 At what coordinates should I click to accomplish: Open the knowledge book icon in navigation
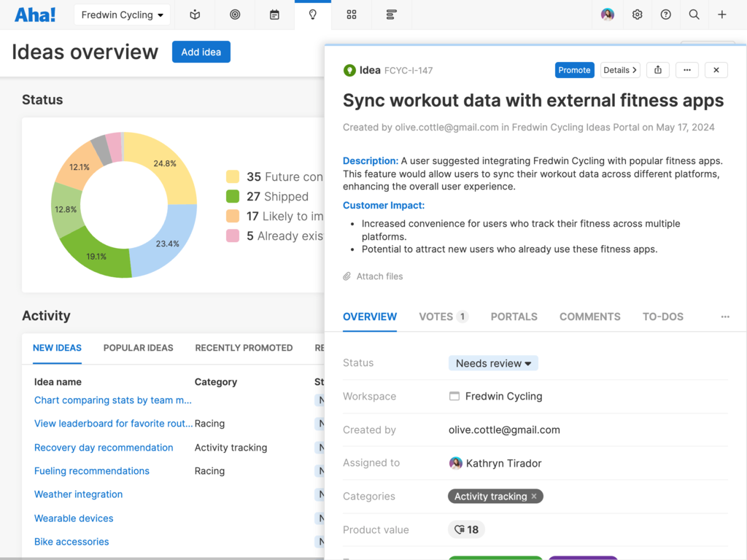(195, 15)
